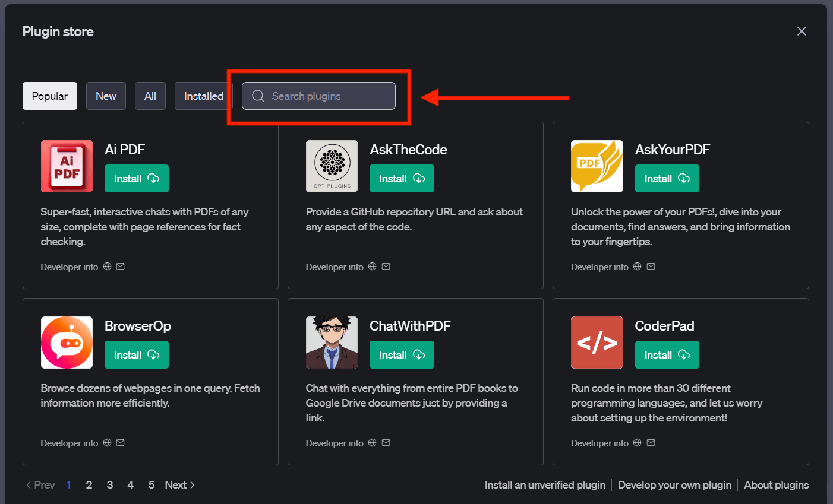Viewport: 833px width, 504px height.
Task: Click the Plugin store heading
Action: coord(58,31)
